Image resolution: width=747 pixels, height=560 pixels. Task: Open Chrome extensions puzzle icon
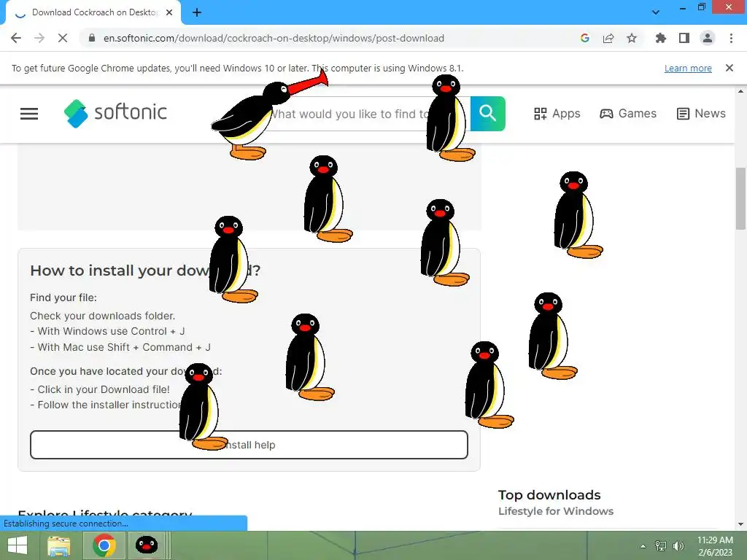[x=660, y=38]
